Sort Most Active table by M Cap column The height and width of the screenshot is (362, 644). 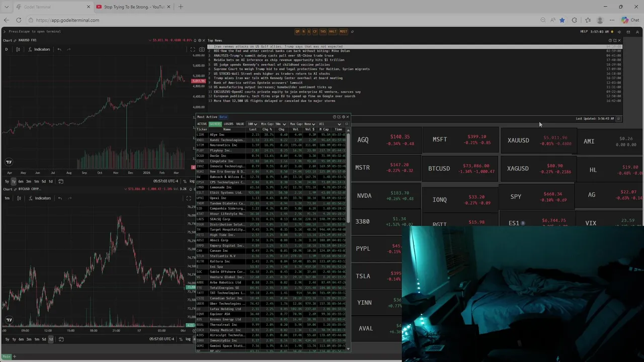pos(324,129)
